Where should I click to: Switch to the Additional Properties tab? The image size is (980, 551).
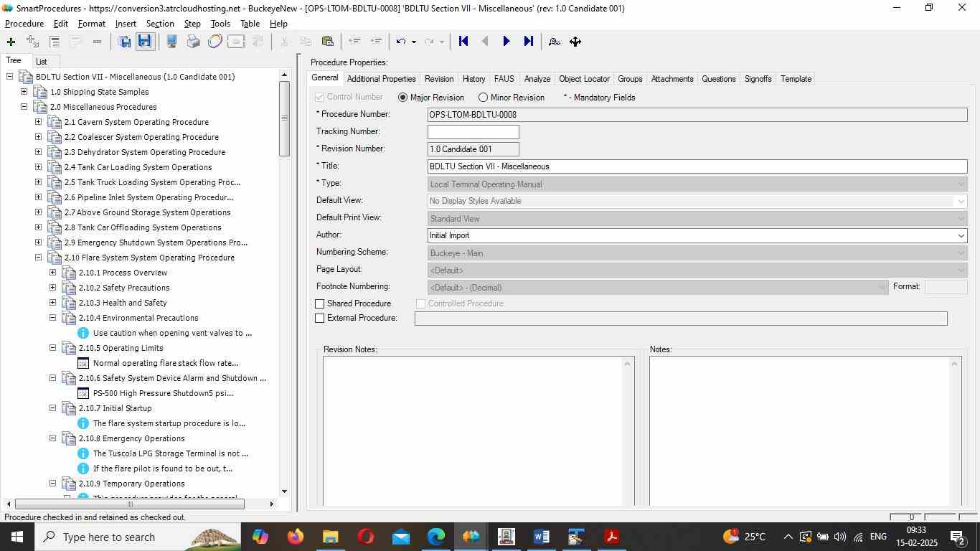(381, 79)
